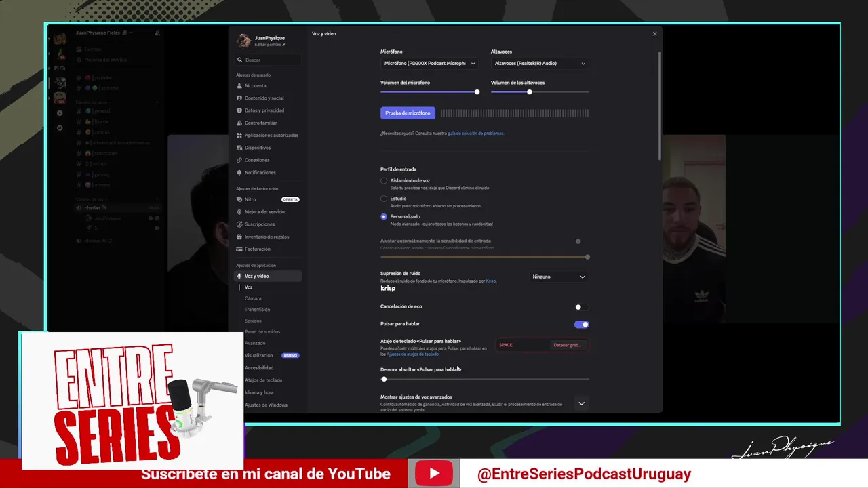The image size is (868, 488).
Task: Click the Demora al soltar slider handle
Action: click(x=384, y=380)
